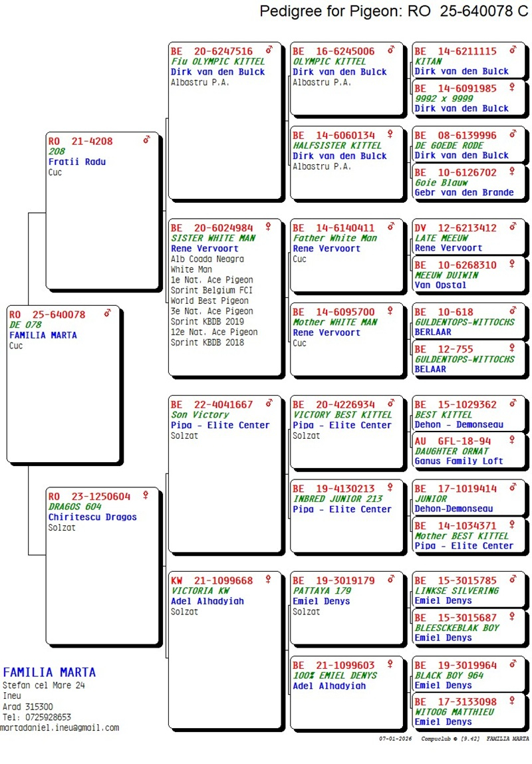The image size is (532, 764).
Task: Click the female symbol beside BE 20-6024984
Action: pos(269,227)
